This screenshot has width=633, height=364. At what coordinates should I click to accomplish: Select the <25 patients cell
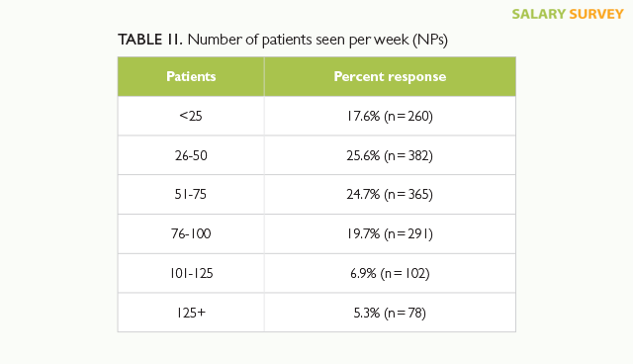[x=191, y=116]
